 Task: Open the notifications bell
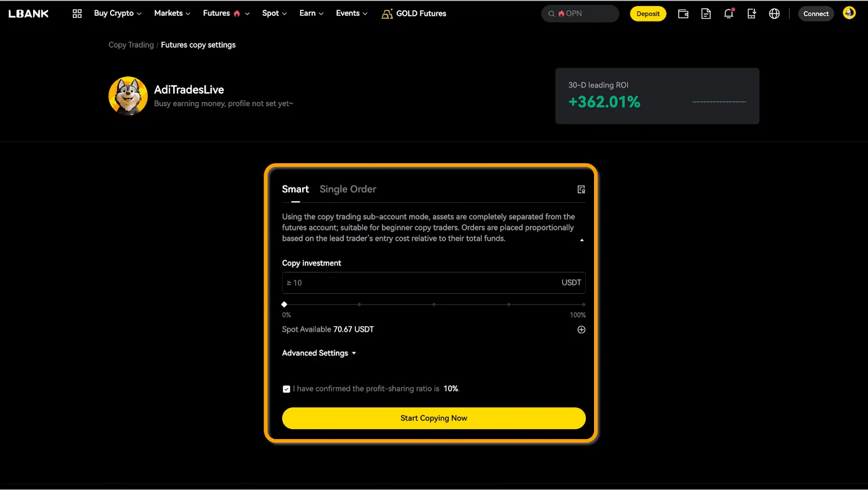[729, 14]
